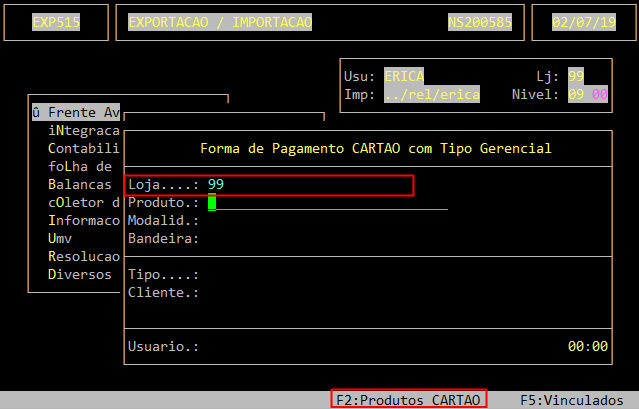The width and height of the screenshot is (639, 409).
Task: Choose Balancas menu entry
Action: (79, 184)
